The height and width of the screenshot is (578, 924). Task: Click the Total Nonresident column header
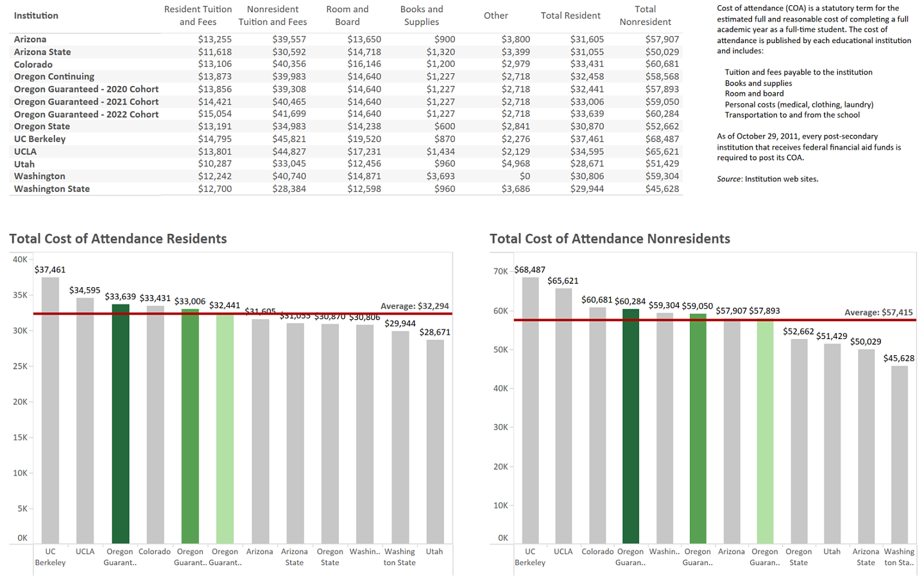[x=645, y=15]
